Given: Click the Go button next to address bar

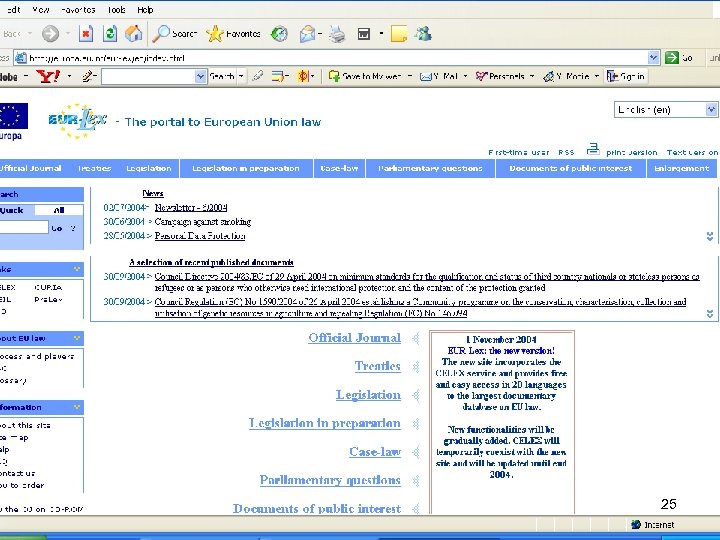Looking at the screenshot, I should pyautogui.click(x=679, y=58).
